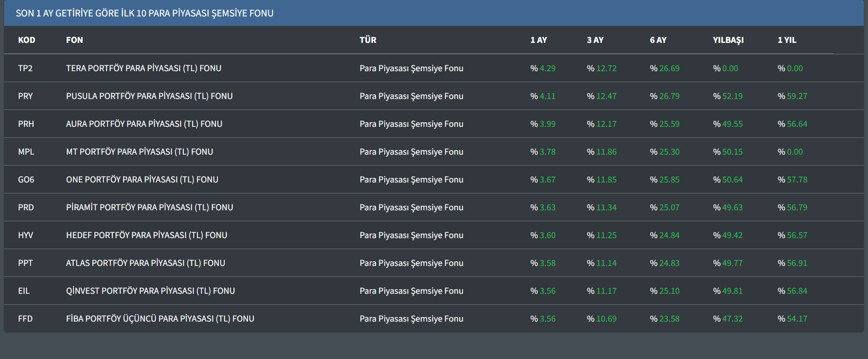This screenshot has height=359, width=868.
Task: Click the TÜR column header
Action: (x=368, y=40)
